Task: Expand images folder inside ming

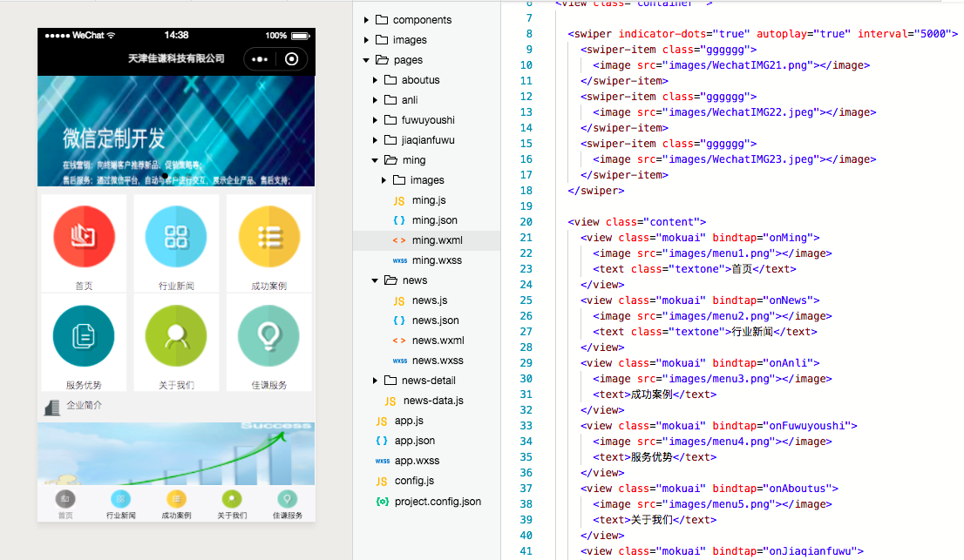Action: pyautogui.click(x=384, y=180)
